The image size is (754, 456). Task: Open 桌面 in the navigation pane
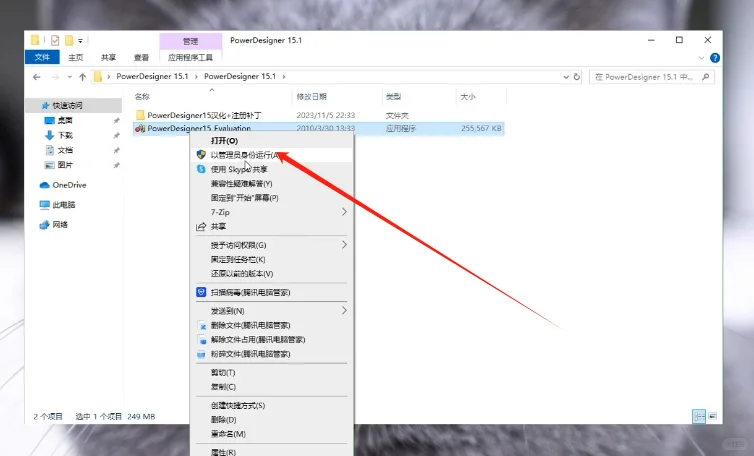(x=65, y=120)
